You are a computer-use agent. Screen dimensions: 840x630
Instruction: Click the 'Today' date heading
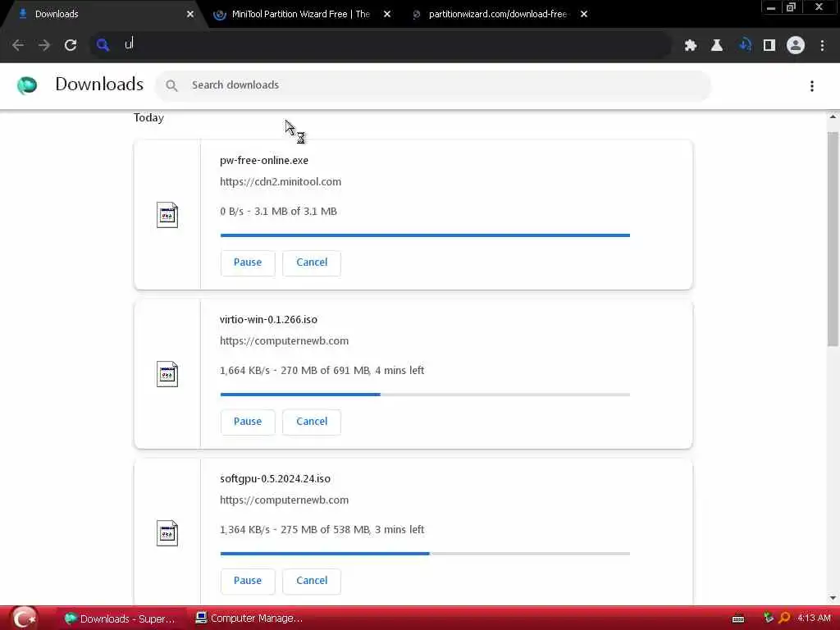149,118
